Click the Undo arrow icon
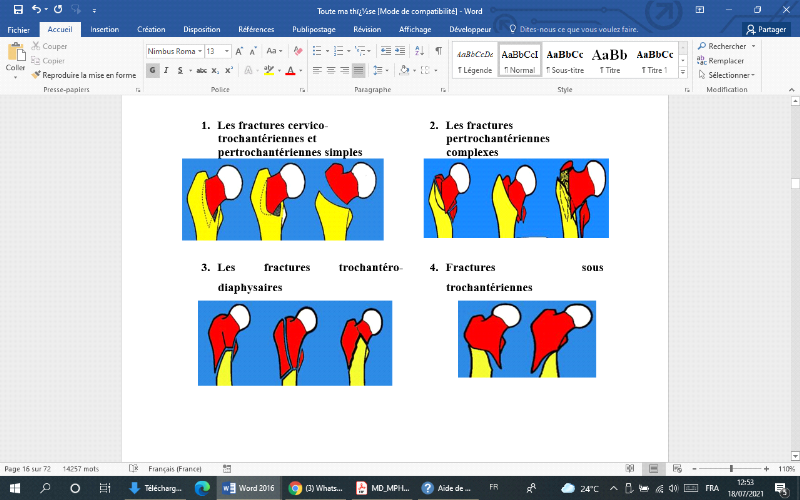Viewport: 800px width, 500px height. pyautogui.click(x=36, y=10)
